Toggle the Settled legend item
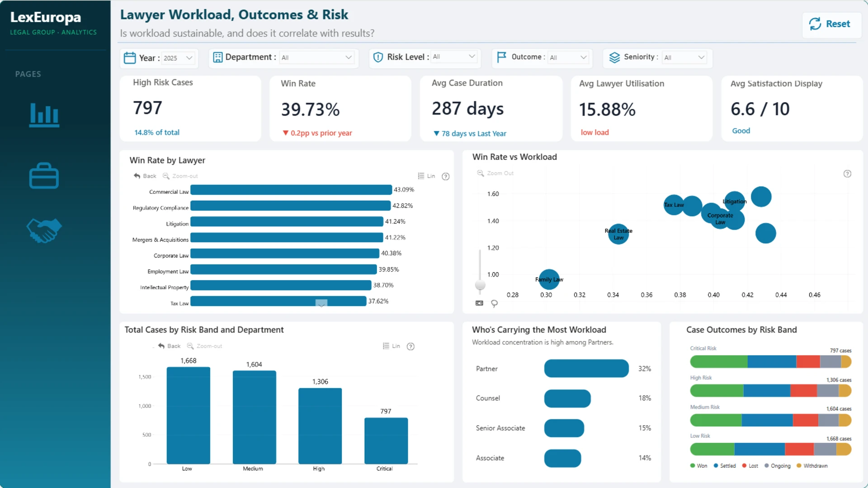 [725, 466]
